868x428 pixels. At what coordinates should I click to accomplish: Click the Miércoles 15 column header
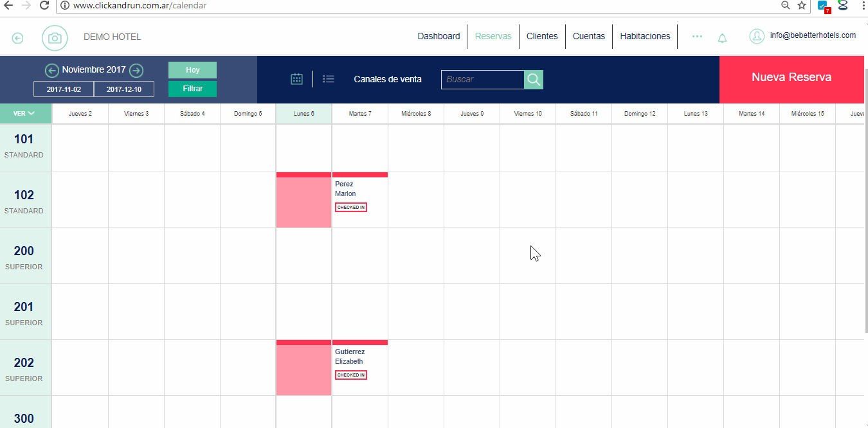pyautogui.click(x=808, y=114)
